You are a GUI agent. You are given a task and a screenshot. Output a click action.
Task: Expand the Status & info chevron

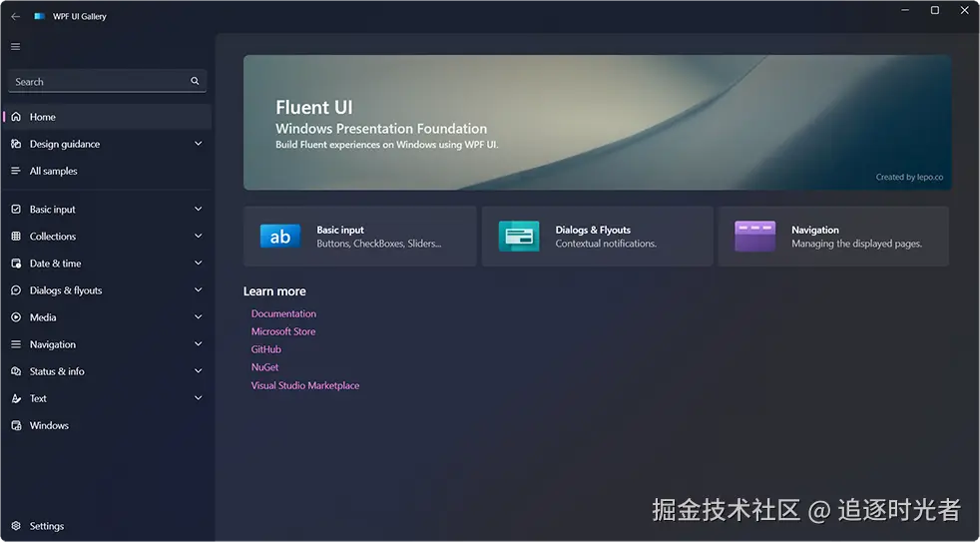pyautogui.click(x=199, y=371)
